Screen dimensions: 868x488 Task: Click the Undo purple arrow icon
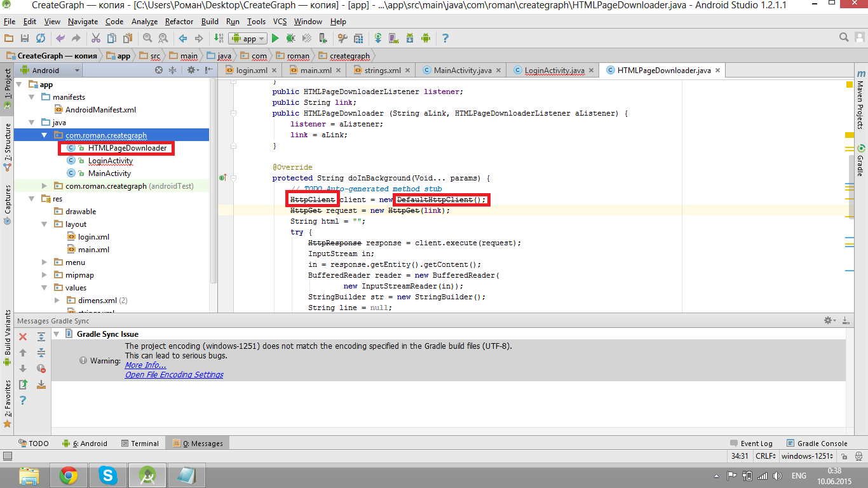[60, 38]
